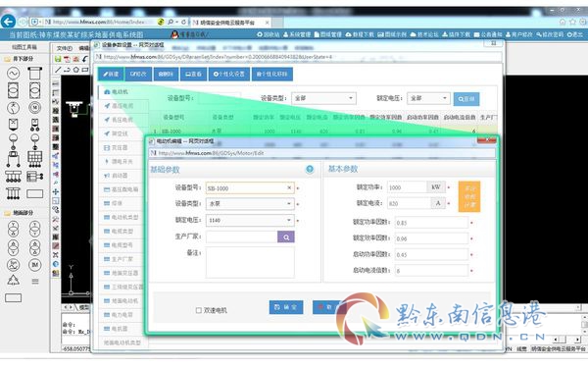588x368 pixels.
Task: Pick the grid-shaped symbol in 井下部分 palette
Action: coord(35,159)
